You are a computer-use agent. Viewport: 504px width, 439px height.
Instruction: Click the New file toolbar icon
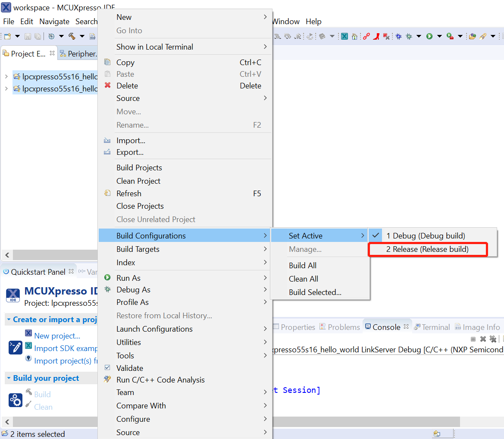[x=7, y=37]
